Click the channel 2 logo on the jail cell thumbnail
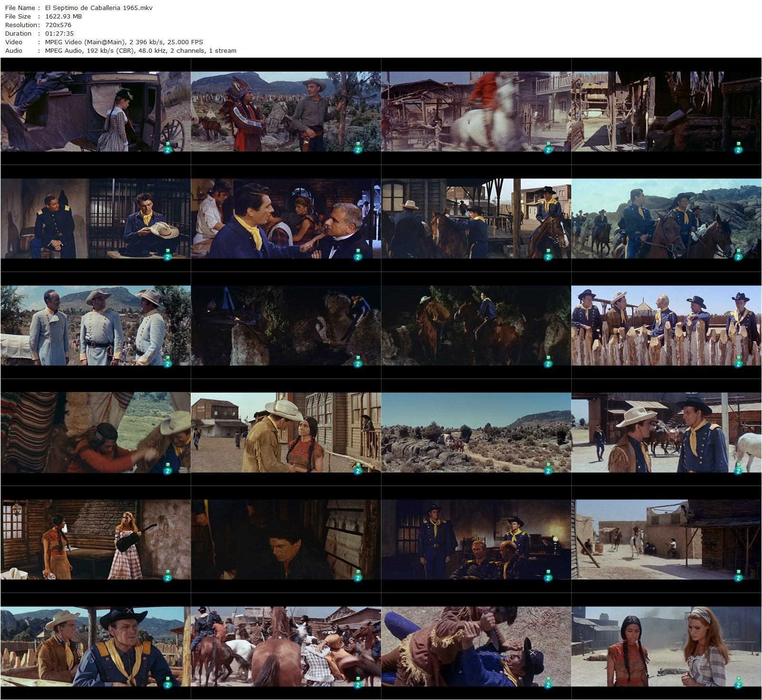 [x=167, y=256]
